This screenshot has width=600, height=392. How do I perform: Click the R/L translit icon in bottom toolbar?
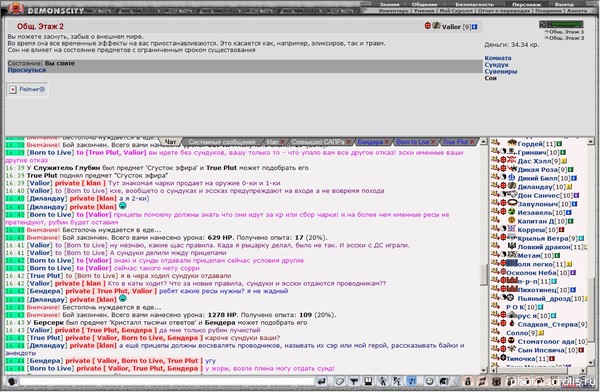pos(397,381)
